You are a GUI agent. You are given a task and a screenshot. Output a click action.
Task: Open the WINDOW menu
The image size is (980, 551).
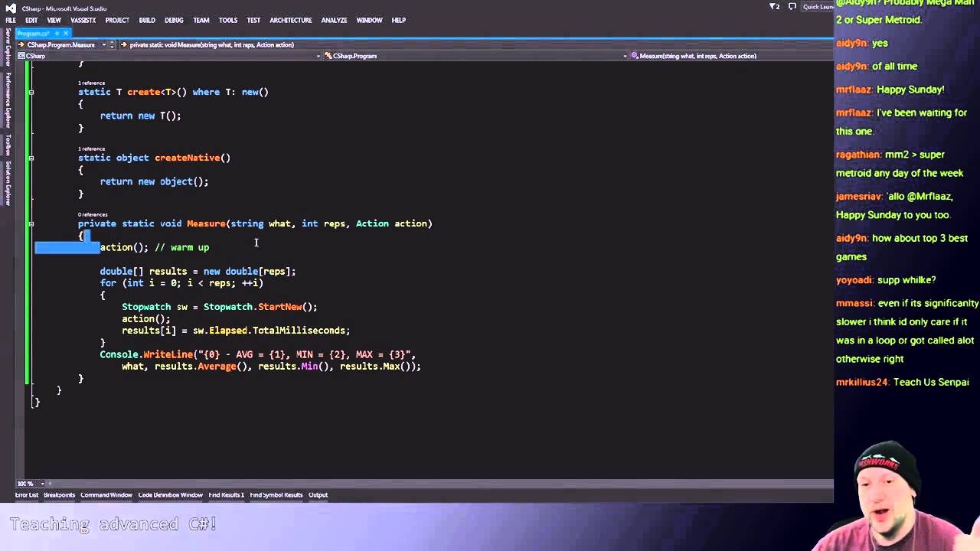(369, 20)
